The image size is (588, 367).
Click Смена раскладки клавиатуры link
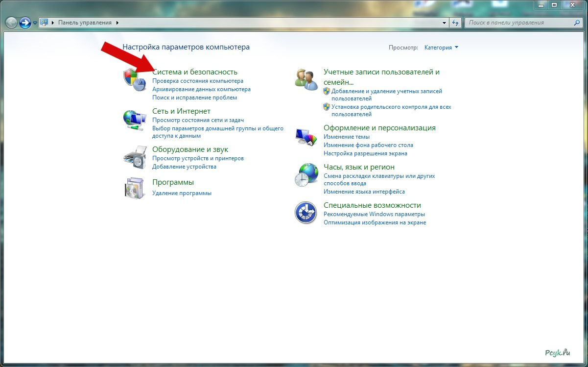tap(379, 179)
